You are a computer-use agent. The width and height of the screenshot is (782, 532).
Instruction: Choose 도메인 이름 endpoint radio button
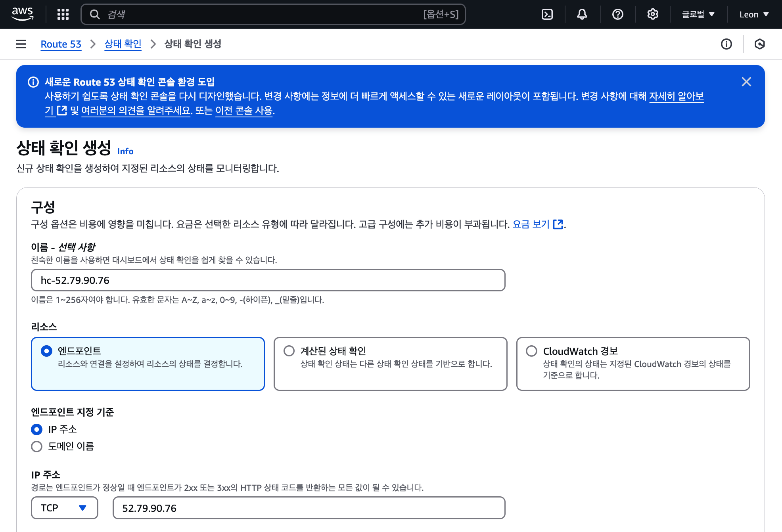[36, 446]
